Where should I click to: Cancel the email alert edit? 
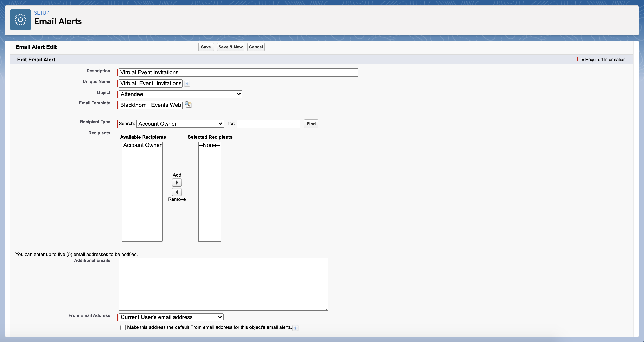(256, 47)
